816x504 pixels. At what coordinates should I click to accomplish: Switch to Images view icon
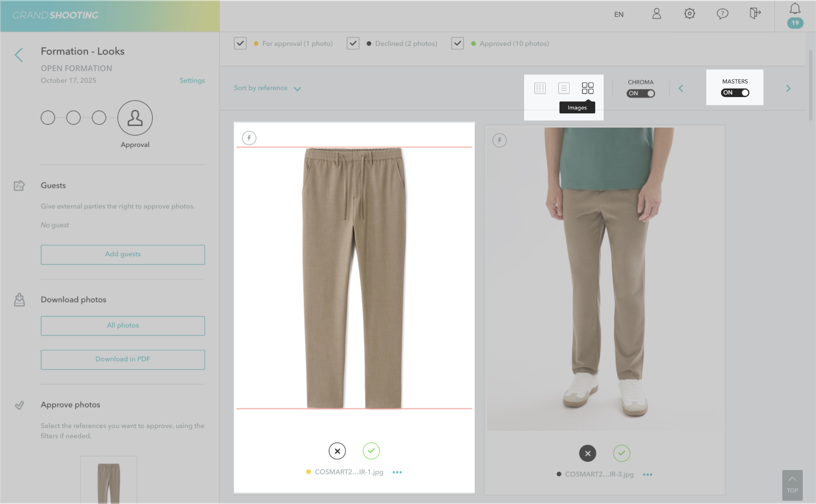tap(587, 88)
